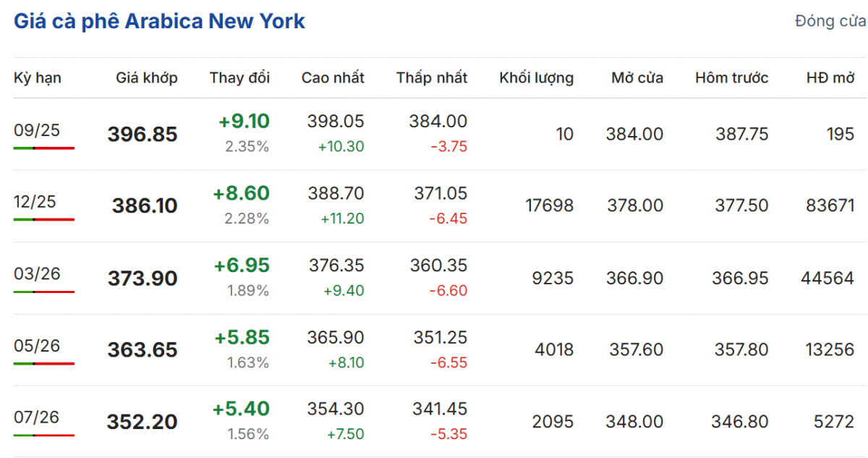The width and height of the screenshot is (868, 458).
Task: Open the 05/26 contract row
Action: pyautogui.click(x=37, y=346)
